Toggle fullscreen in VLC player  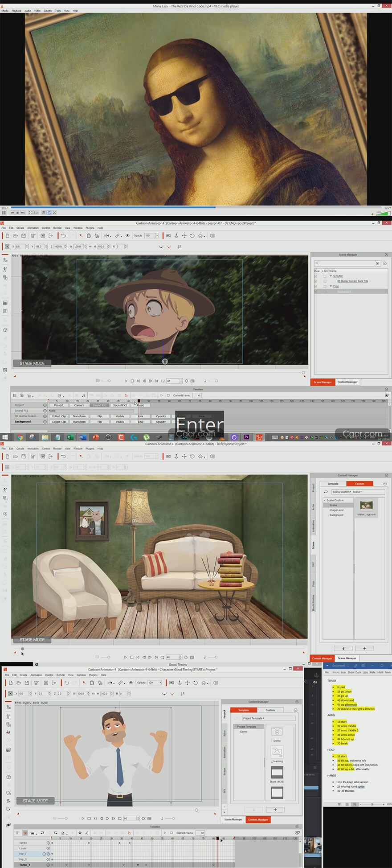tap(32, 213)
